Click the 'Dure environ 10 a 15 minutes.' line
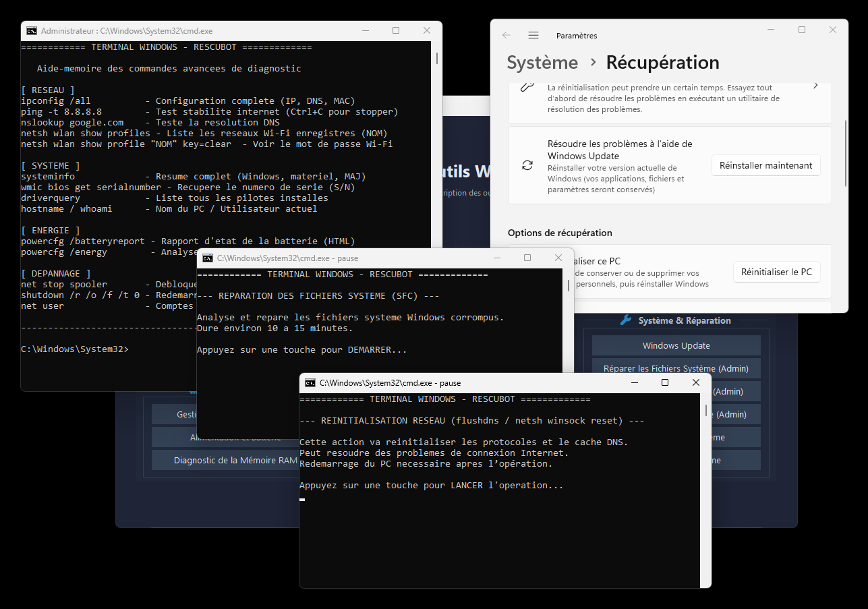This screenshot has height=609, width=868. (275, 328)
